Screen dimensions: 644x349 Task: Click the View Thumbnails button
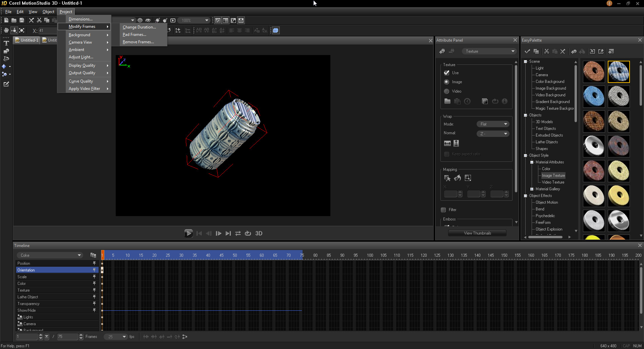(x=477, y=233)
